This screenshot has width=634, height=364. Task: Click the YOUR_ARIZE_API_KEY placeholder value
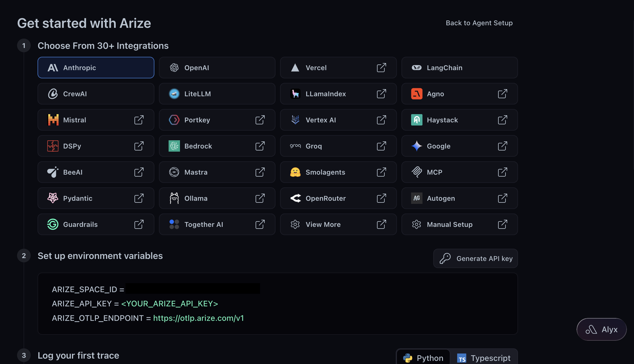click(169, 304)
